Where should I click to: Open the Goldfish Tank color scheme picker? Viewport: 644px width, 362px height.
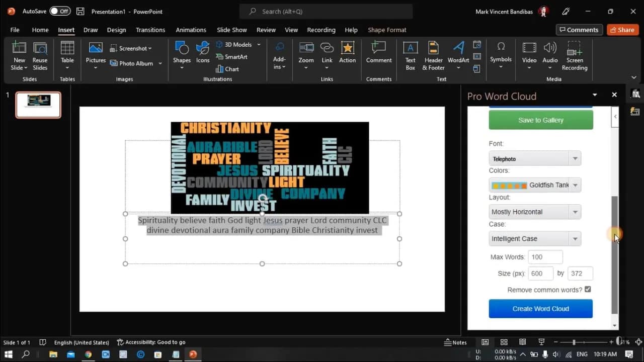pos(575,185)
